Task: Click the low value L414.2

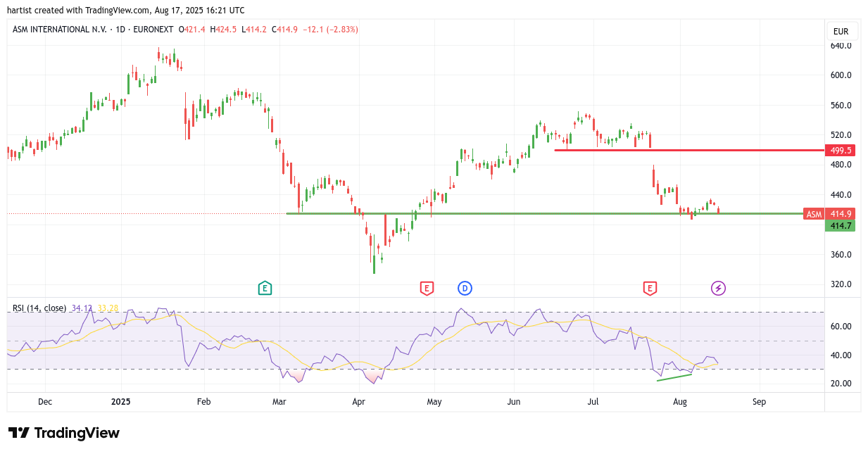Action: coord(254,30)
